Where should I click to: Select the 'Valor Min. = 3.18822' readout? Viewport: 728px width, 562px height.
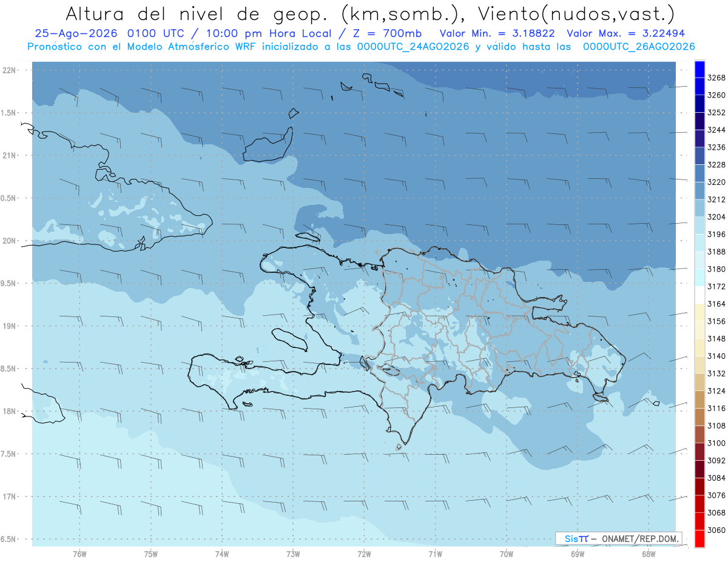coord(497,34)
